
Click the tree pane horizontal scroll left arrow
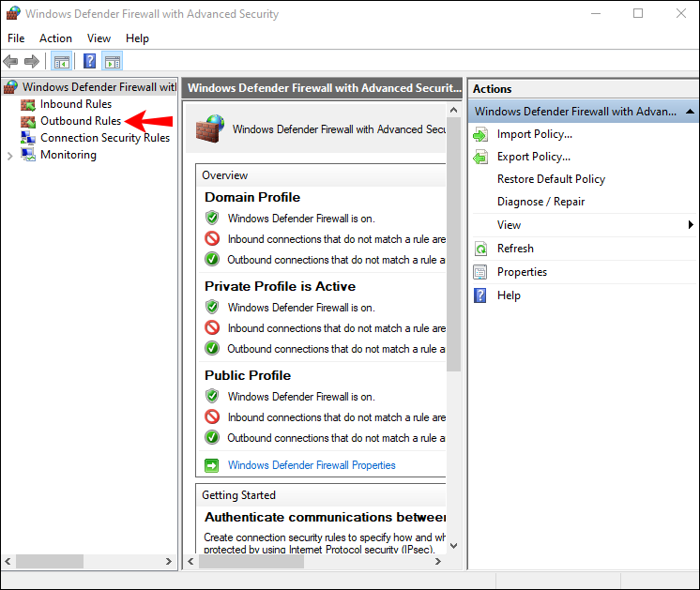tap(8, 562)
